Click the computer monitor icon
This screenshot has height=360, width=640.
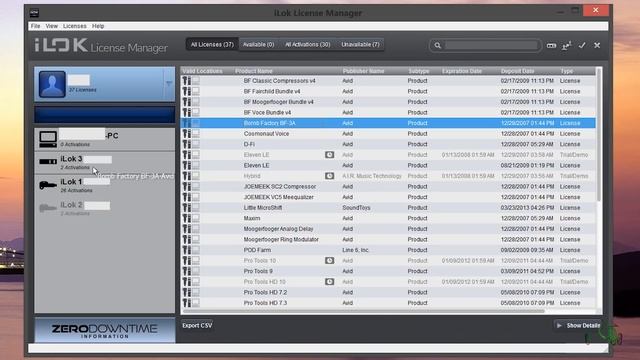(x=48, y=139)
